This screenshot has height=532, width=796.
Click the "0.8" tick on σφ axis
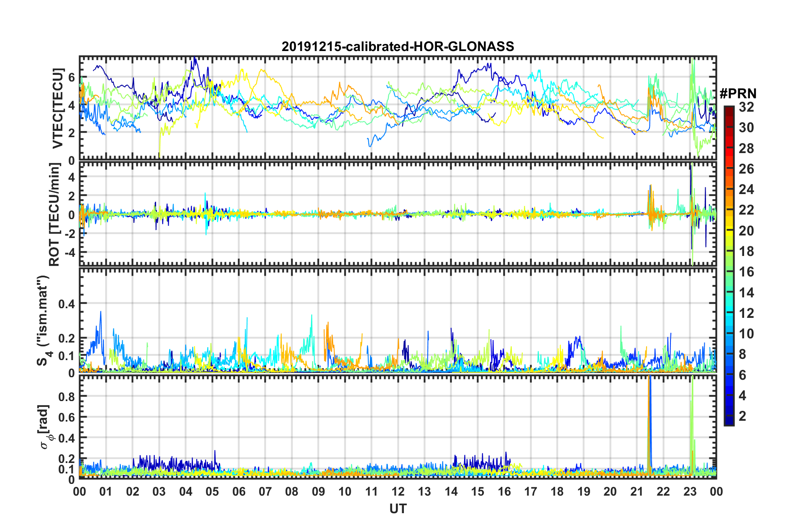pos(67,396)
